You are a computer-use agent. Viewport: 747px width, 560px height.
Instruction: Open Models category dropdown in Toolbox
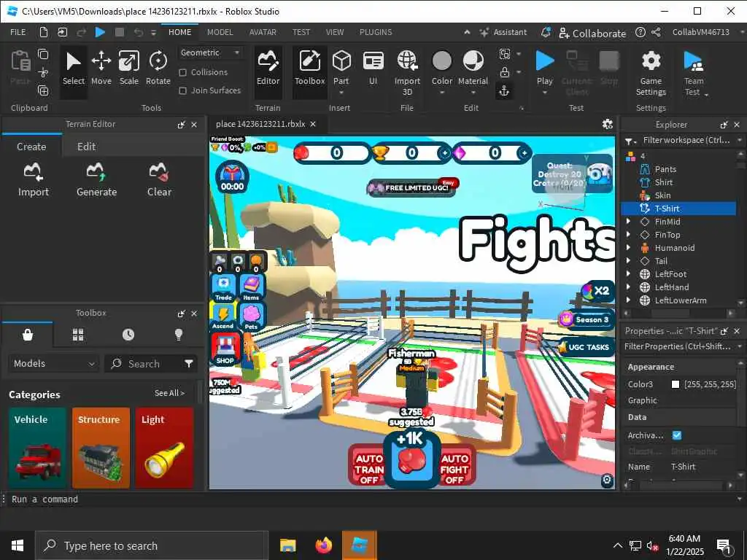[54, 364]
